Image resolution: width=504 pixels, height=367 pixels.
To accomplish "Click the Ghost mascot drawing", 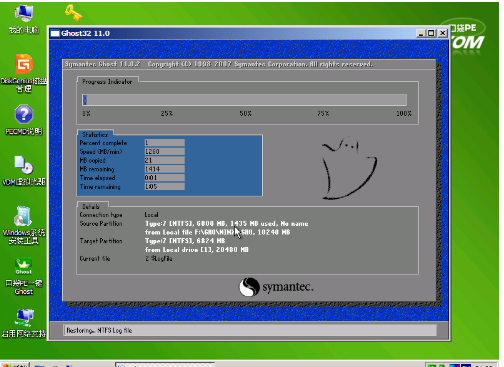I will pyautogui.click(x=349, y=168).
